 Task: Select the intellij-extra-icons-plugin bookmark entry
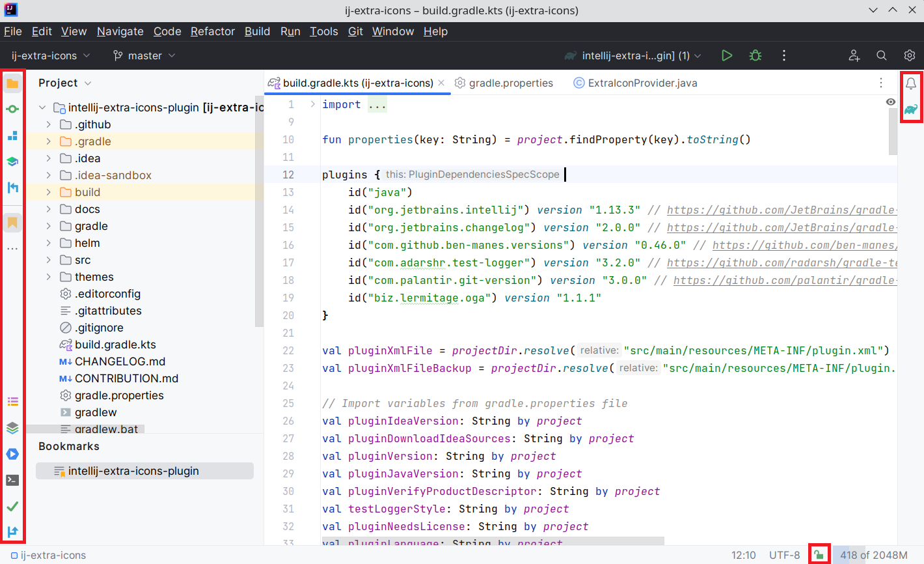[144, 471]
